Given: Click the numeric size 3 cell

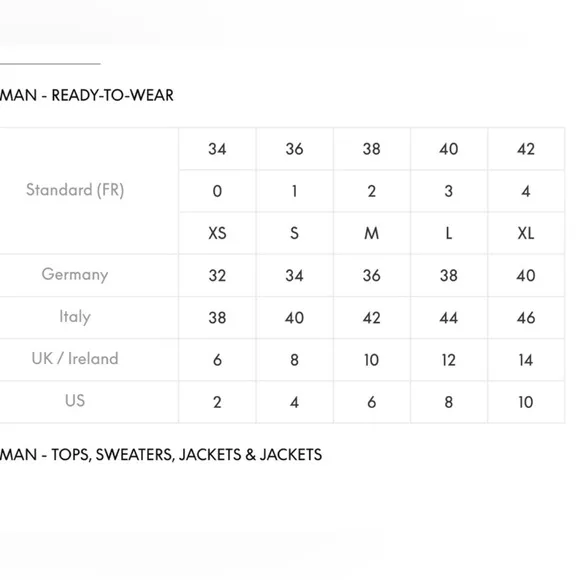Looking at the screenshot, I should 448,191.
